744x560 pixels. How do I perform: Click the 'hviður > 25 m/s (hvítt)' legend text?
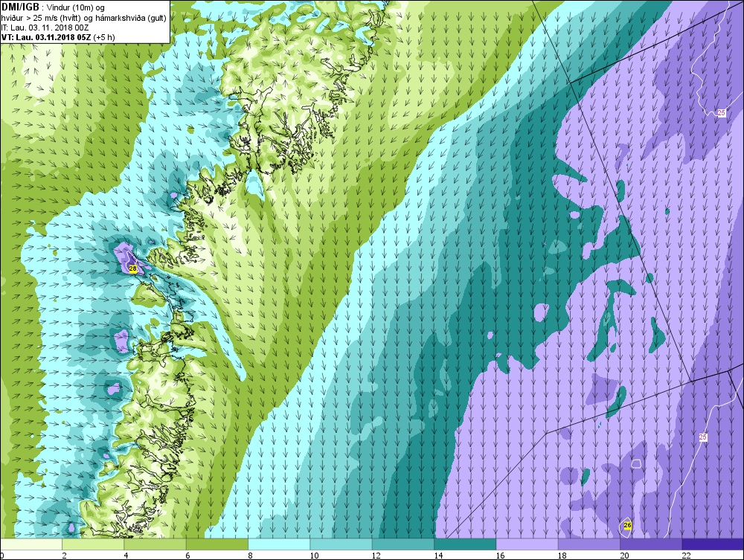click(40, 18)
